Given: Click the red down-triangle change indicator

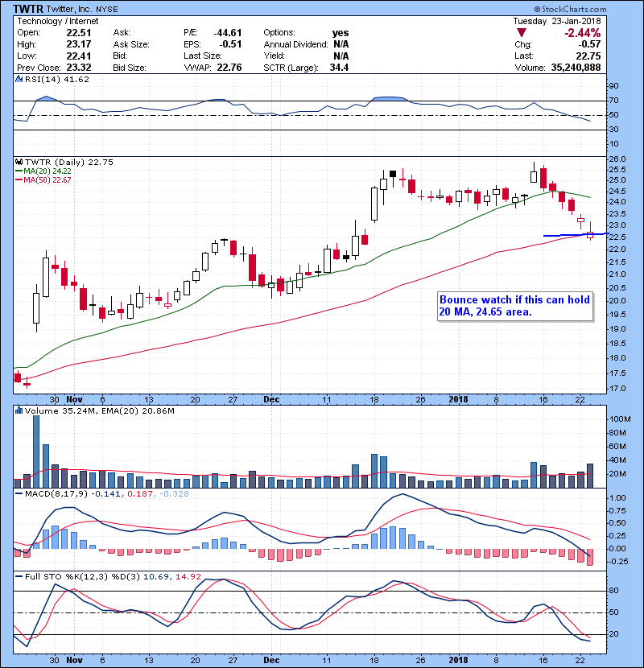Looking at the screenshot, I should 522,33.
